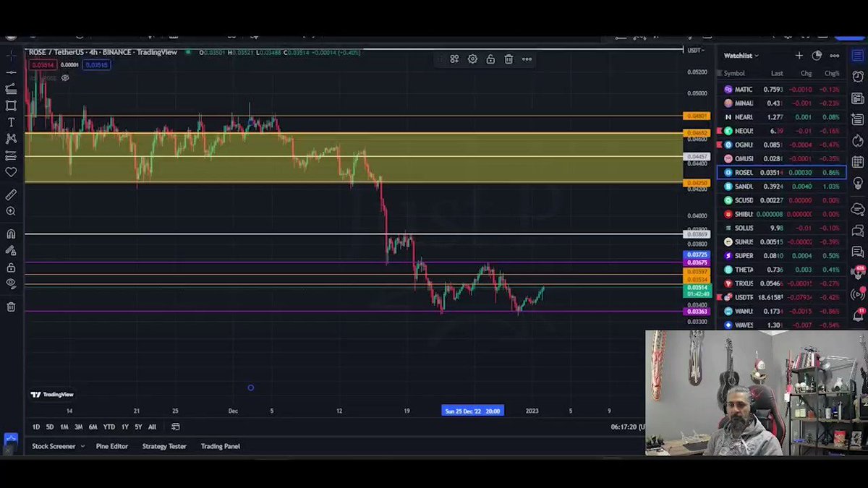Open the USDT currency dropdown on price axis
This screenshot has width=868, height=488.
[x=695, y=51]
